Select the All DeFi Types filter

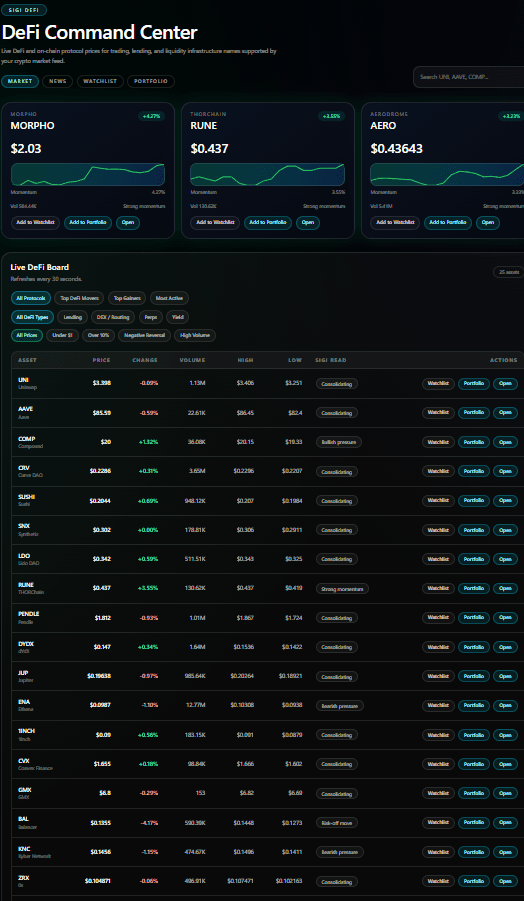[32, 317]
